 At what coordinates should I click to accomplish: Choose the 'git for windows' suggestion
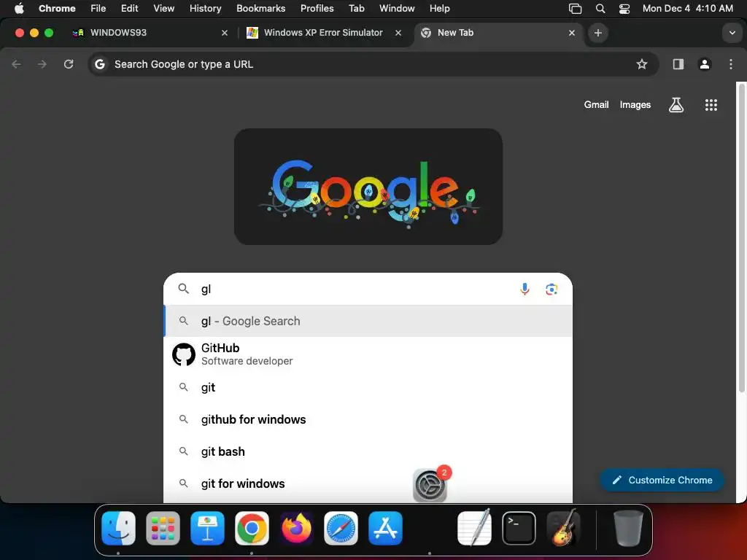point(368,484)
